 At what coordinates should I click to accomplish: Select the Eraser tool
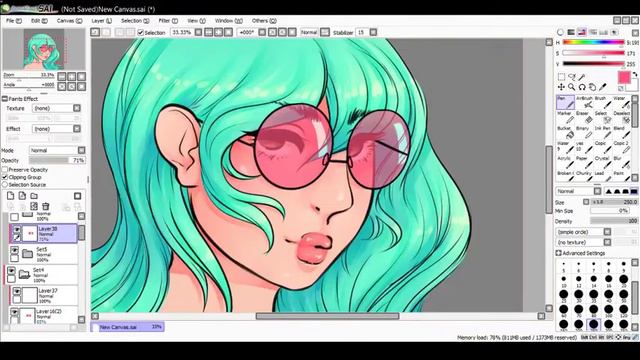(584, 117)
